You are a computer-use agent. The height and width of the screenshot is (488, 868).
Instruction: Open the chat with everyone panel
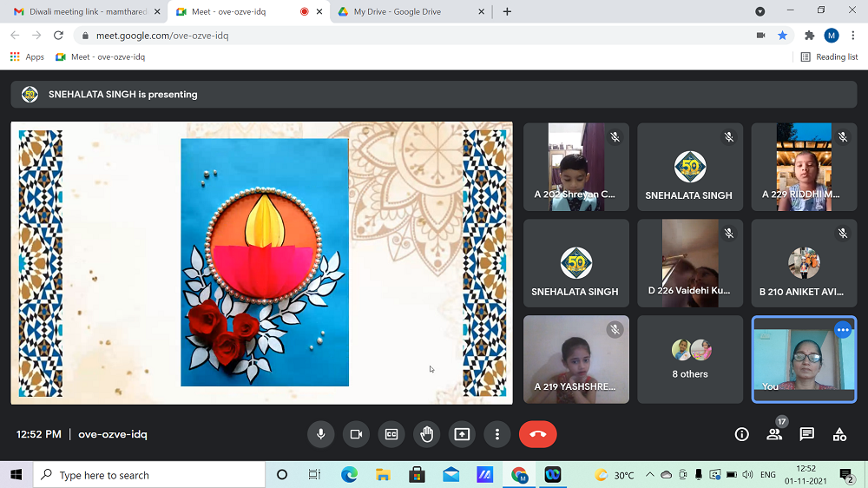point(806,434)
